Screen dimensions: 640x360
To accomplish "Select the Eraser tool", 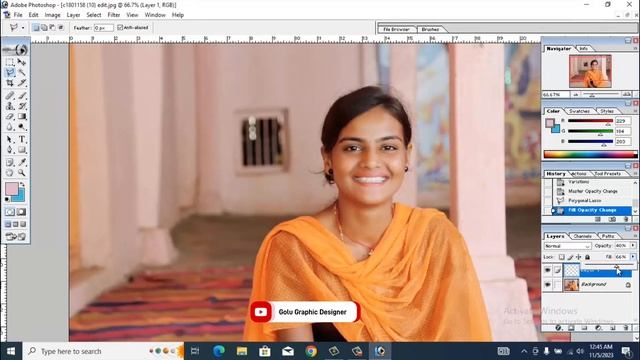I will 10,117.
